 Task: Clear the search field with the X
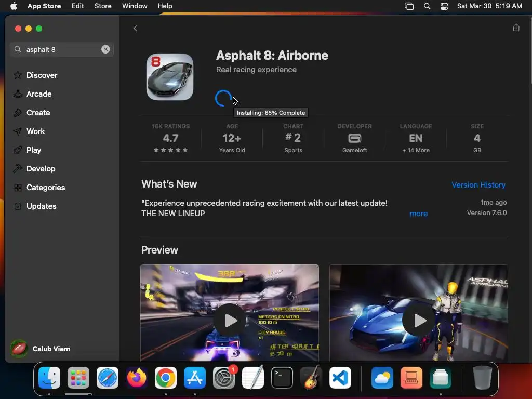pyautogui.click(x=105, y=49)
